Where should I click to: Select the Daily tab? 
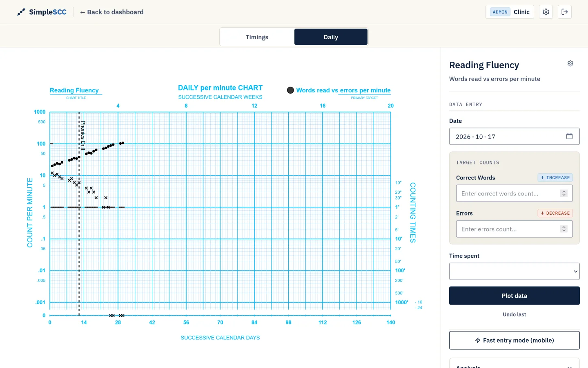tap(331, 37)
